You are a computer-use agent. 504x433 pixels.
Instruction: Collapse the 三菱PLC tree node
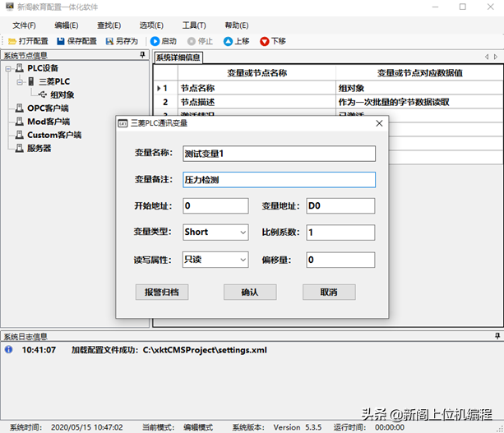click(20, 82)
